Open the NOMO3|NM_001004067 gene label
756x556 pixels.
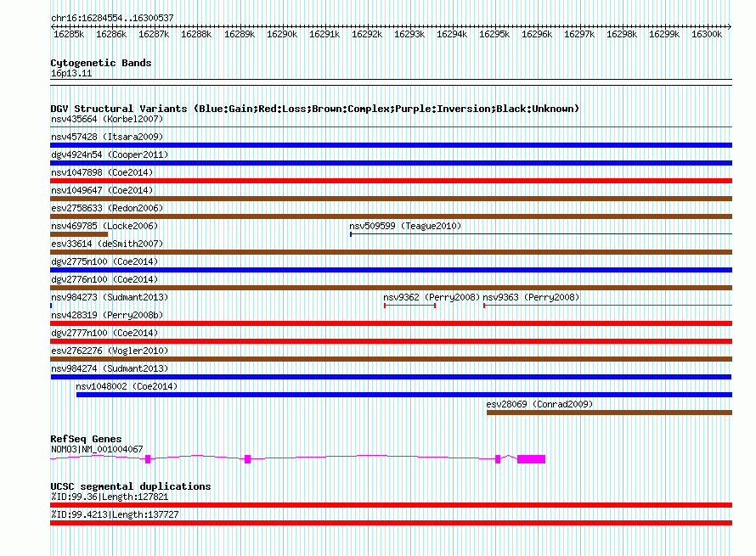(97, 449)
